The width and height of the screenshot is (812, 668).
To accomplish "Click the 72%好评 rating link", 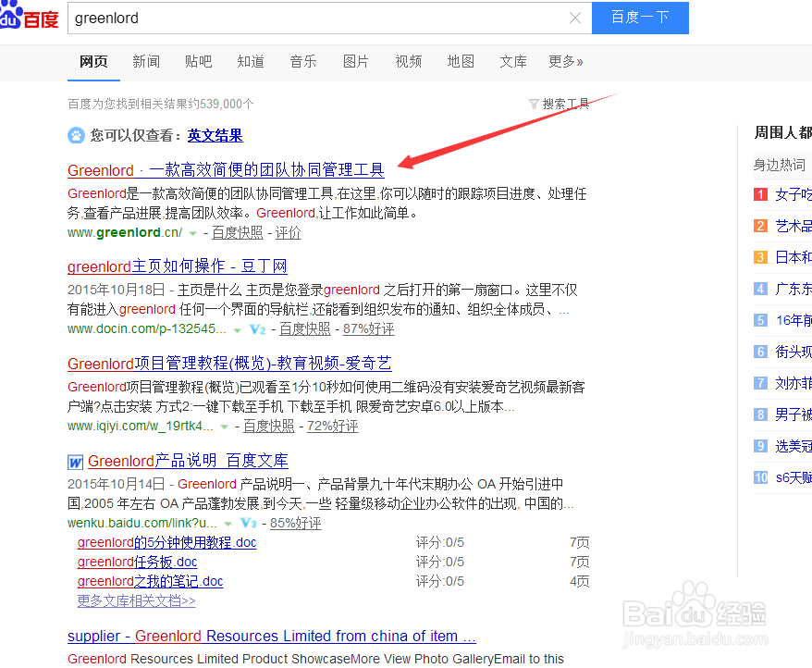I will (332, 426).
